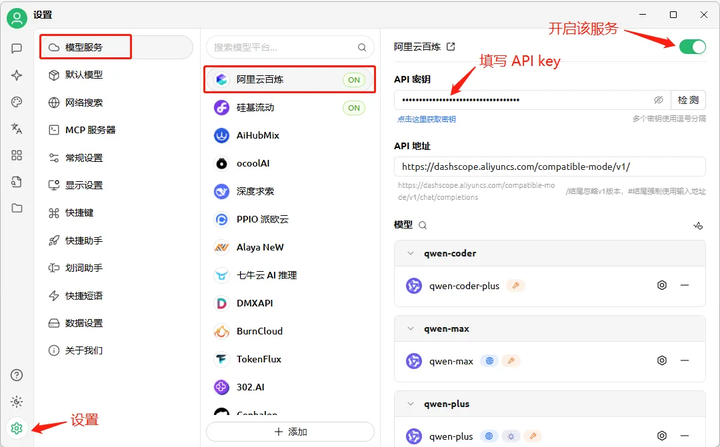Click the 检测 API key check button
The image size is (720, 447).
688,100
